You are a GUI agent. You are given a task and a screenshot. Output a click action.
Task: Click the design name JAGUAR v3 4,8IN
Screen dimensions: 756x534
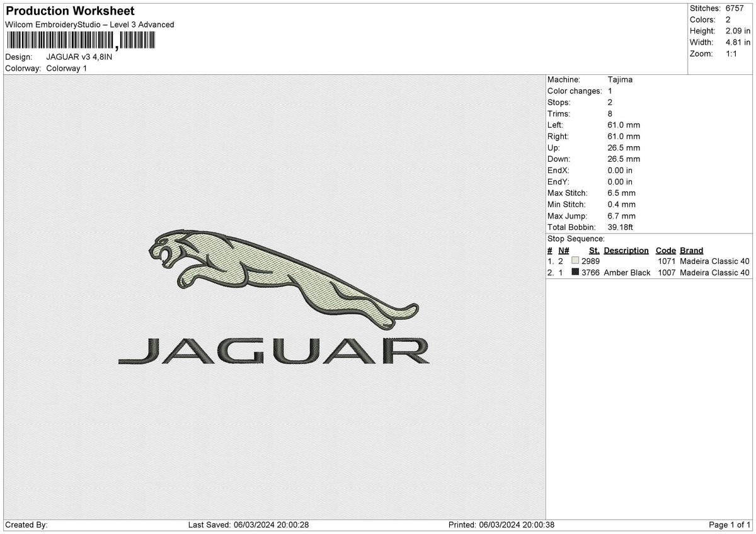click(79, 57)
